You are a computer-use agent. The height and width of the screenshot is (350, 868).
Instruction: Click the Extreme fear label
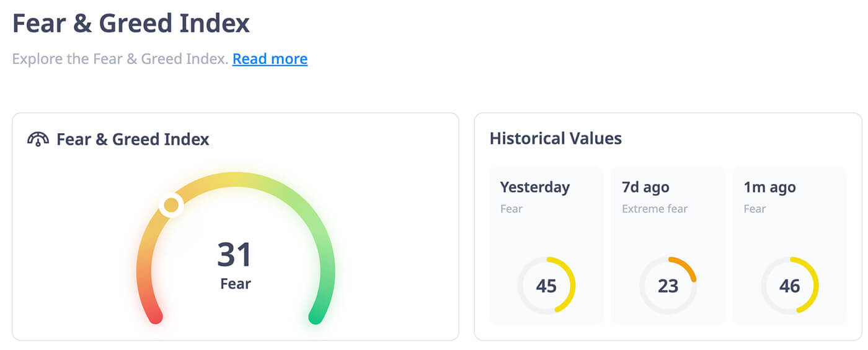654,209
